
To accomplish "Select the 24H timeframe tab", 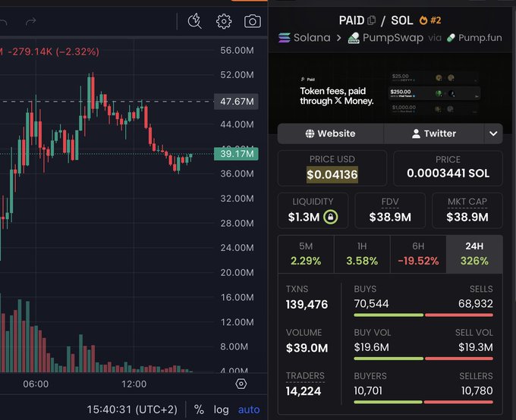I will (474, 254).
